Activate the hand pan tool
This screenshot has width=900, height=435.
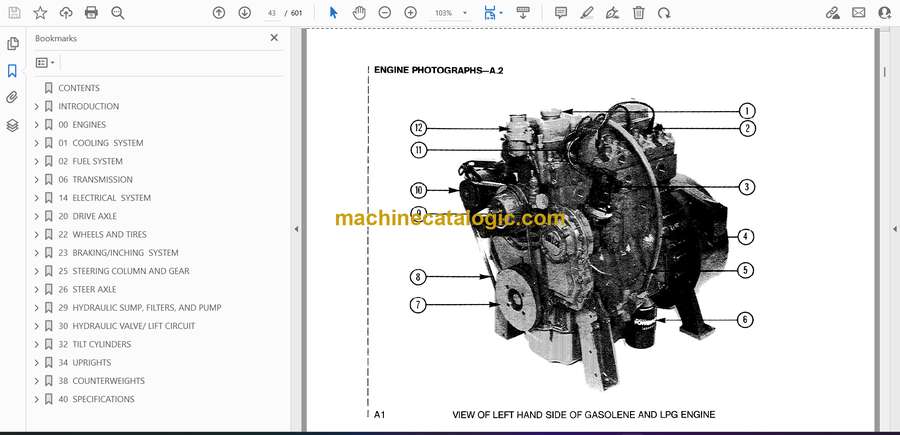click(359, 13)
